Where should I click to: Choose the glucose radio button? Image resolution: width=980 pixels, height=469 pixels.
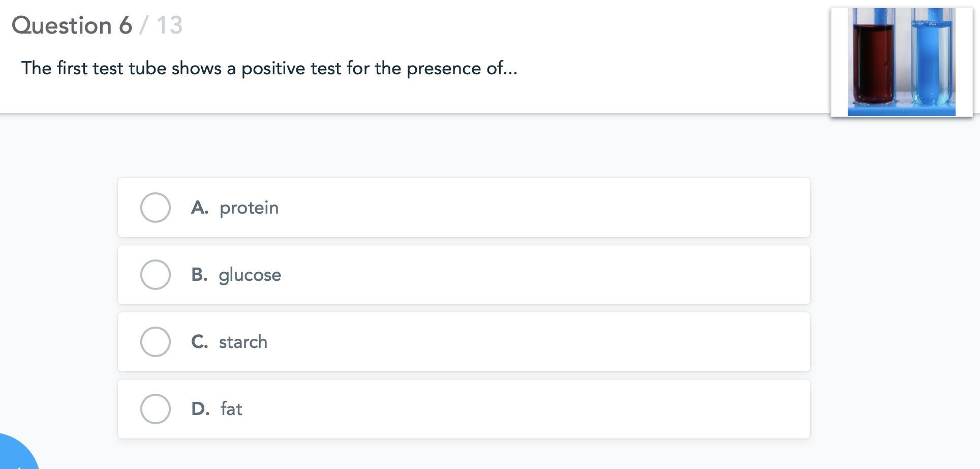click(156, 275)
